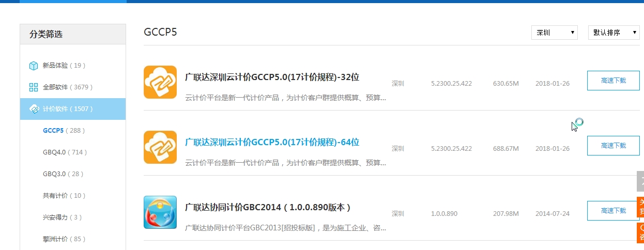This screenshot has width=644, height=250.
Task: Open the GCCP5.0 32位 orange product icon
Action: coord(160,82)
